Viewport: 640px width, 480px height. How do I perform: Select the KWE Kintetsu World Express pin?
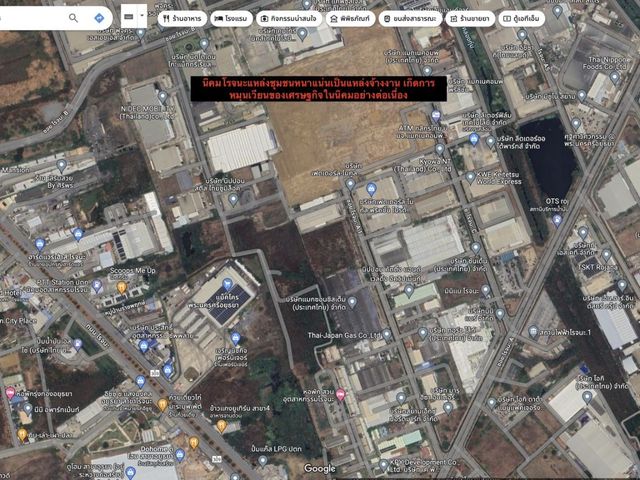point(470,178)
